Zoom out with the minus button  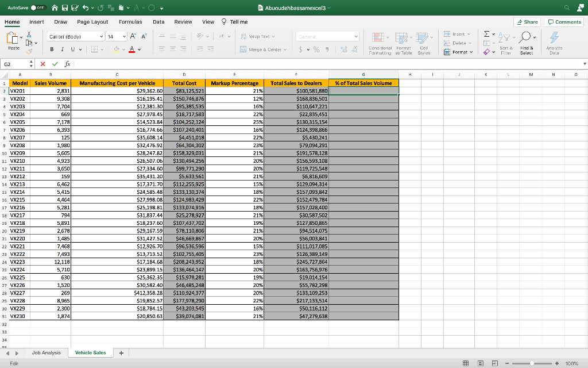[507, 363]
